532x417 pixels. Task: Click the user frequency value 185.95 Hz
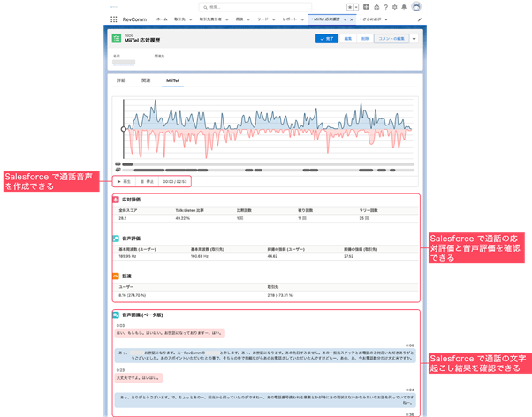click(x=127, y=256)
